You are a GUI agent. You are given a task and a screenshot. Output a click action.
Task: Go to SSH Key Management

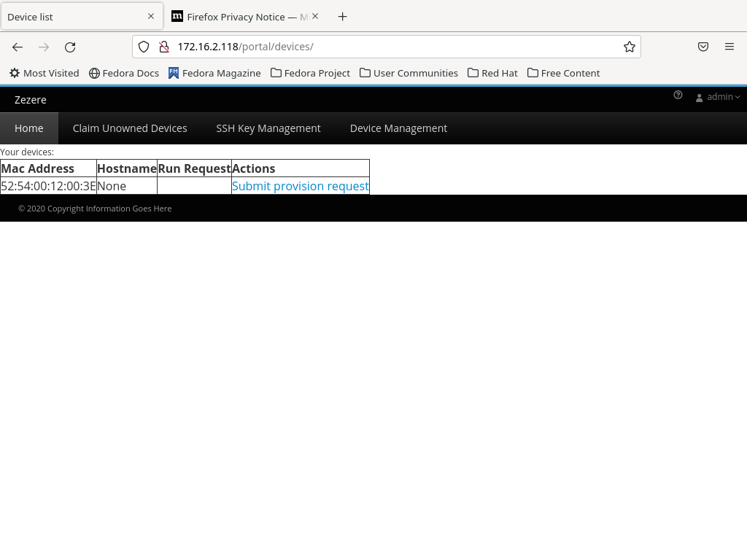coord(268,128)
